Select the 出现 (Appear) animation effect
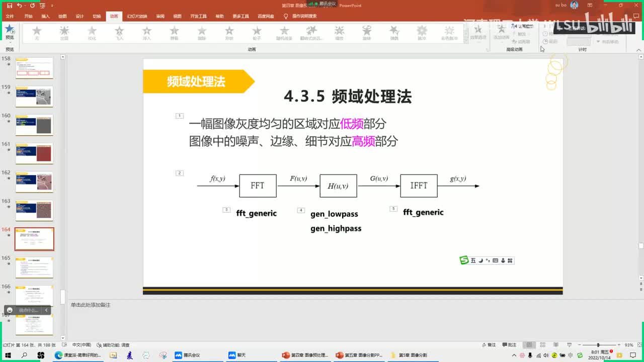The height and width of the screenshot is (362, 644). [64, 33]
